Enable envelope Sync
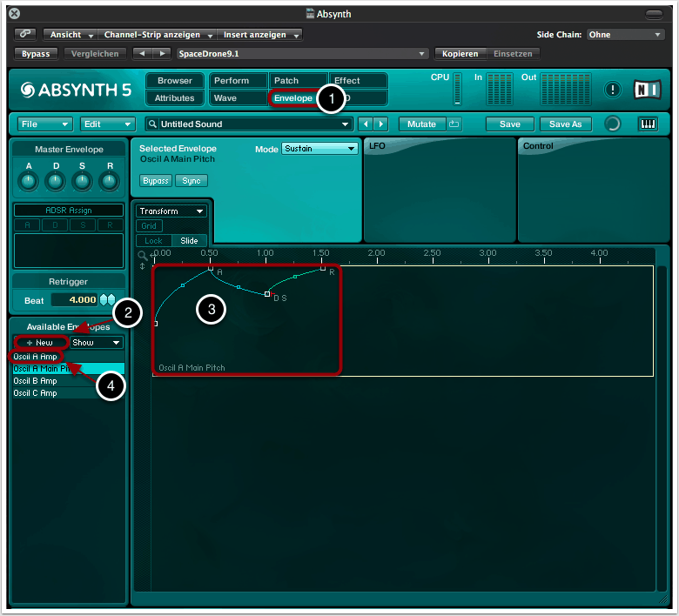The height and width of the screenshot is (616, 679). click(191, 181)
